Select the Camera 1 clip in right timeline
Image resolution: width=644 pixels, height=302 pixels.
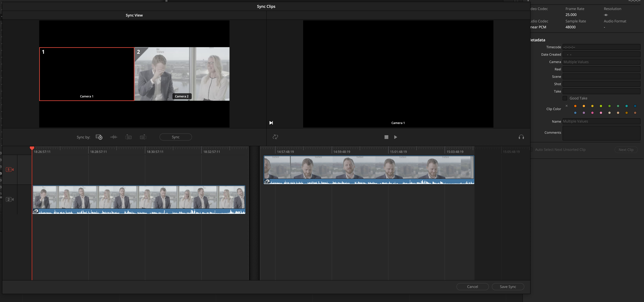pyautogui.click(x=369, y=170)
